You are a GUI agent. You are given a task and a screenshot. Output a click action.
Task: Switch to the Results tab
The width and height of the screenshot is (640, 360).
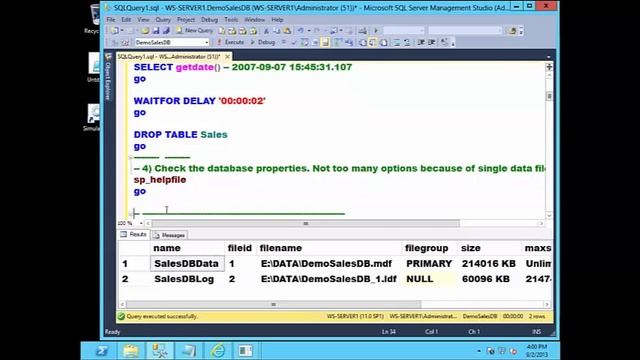133,235
